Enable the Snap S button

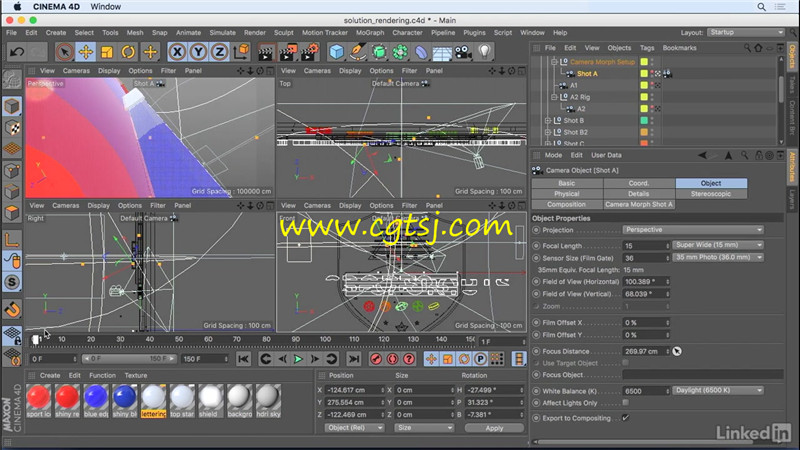pyautogui.click(x=12, y=282)
